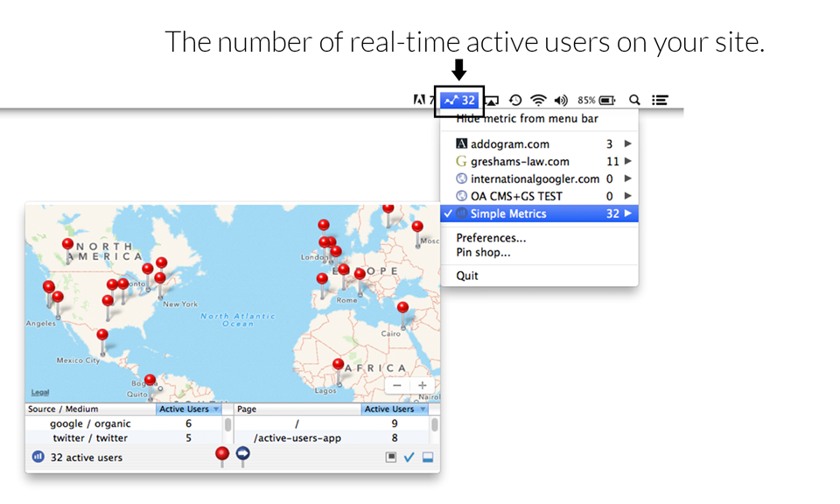
Task: Click the map pin near Rome
Action: (360, 274)
